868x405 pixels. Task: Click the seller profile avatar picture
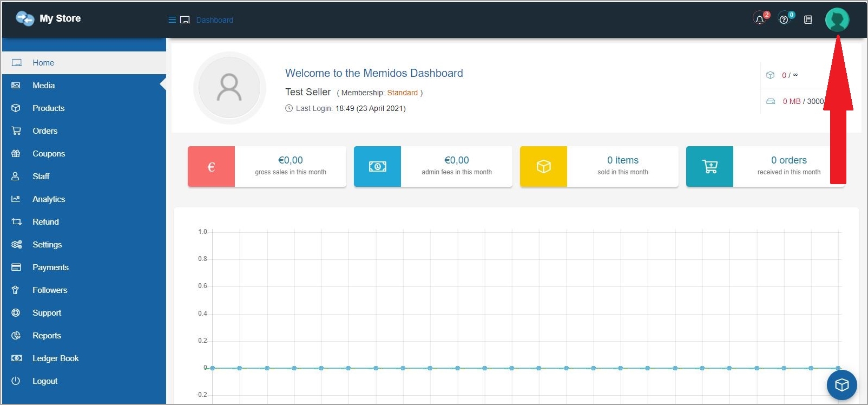(229, 88)
